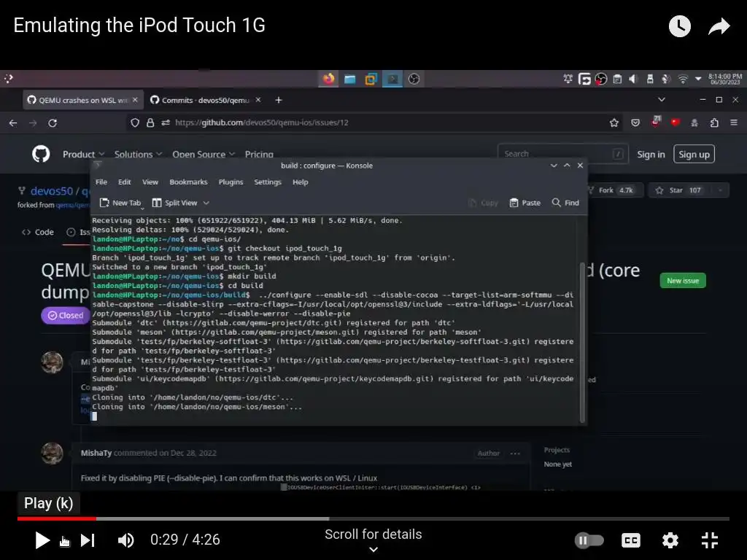Click the file manager taskbar icon
Screen dimensions: 747x560
tap(349, 79)
